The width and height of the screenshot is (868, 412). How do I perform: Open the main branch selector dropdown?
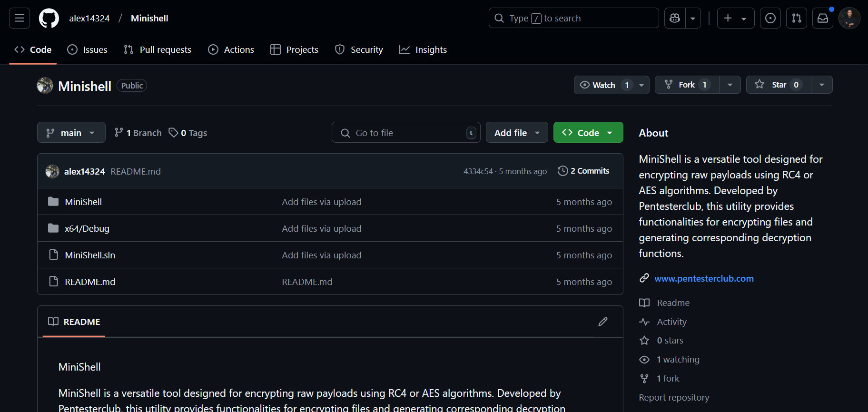pyautogui.click(x=71, y=133)
